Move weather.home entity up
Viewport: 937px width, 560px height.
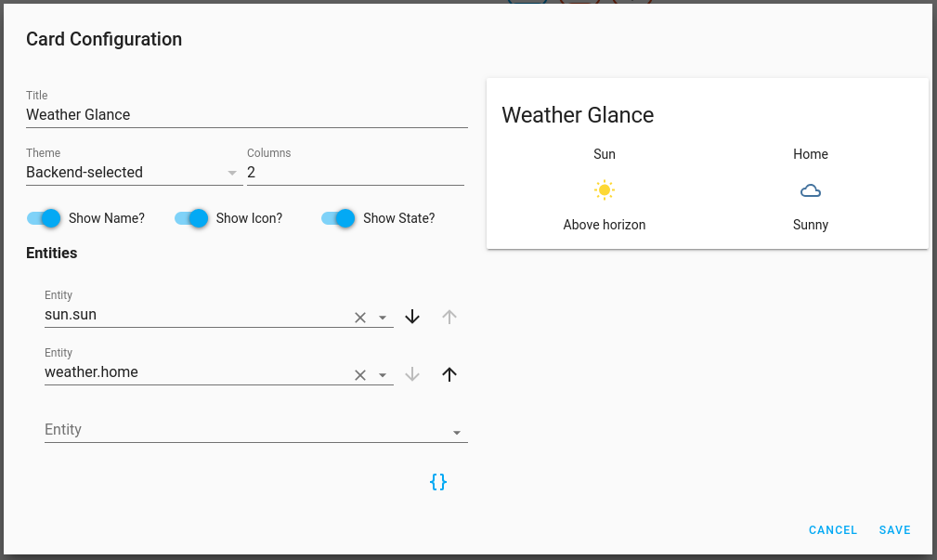449,374
